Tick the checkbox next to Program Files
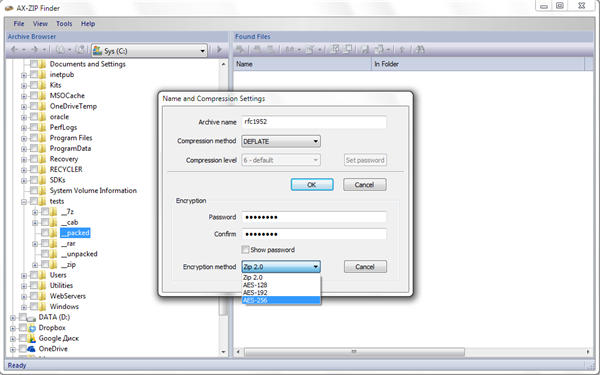 34,138
